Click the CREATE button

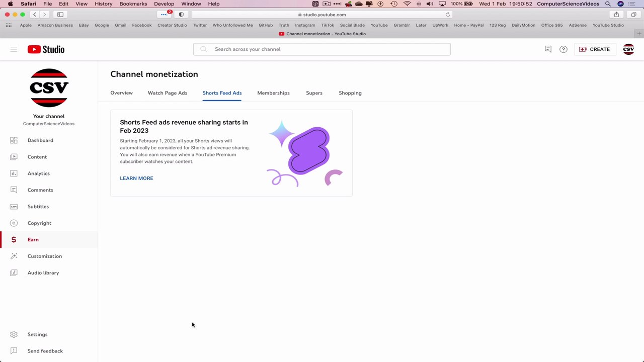(595, 49)
